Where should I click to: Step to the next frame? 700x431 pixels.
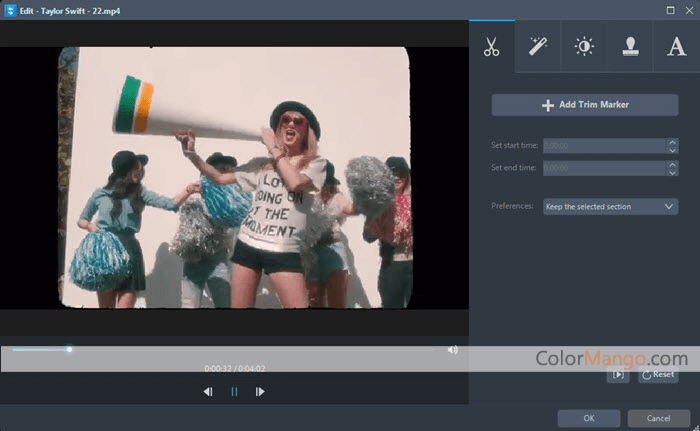[x=260, y=392]
